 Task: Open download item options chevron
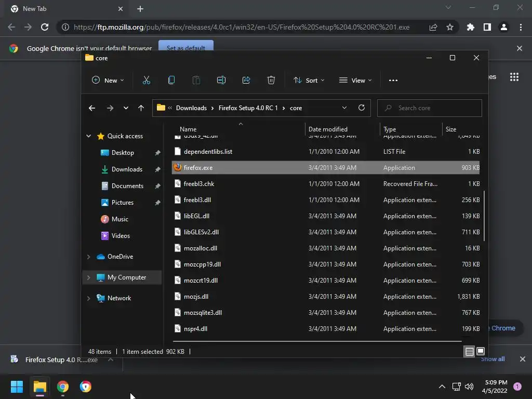coord(111,360)
